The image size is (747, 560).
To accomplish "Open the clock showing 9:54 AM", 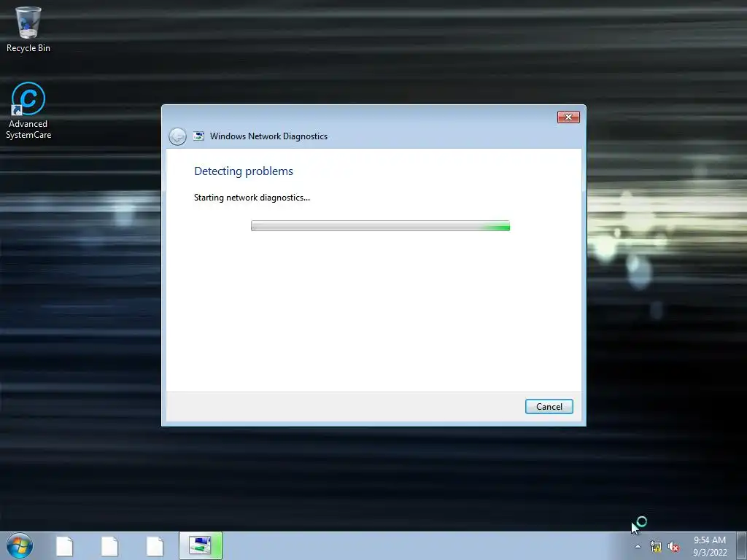I will (709, 546).
